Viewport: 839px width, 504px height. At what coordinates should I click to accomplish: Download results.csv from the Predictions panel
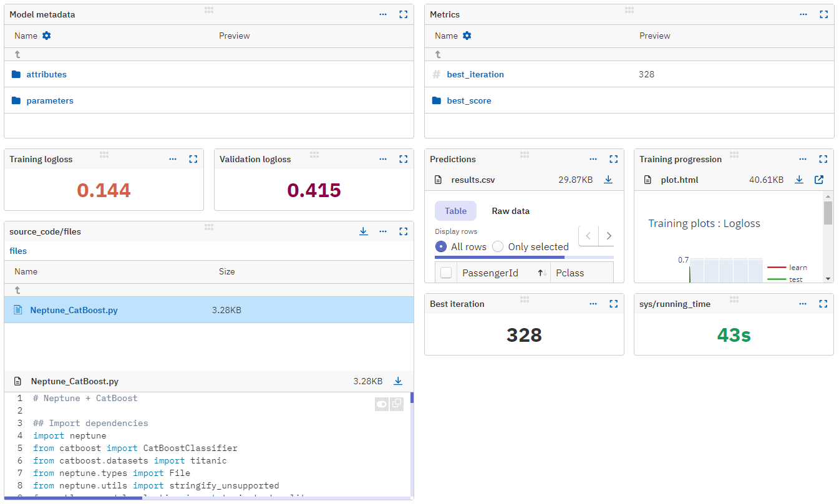608,180
